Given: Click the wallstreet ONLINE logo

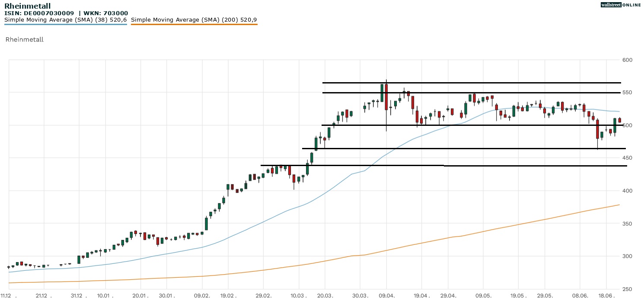Looking at the screenshot, I should pyautogui.click(x=621, y=5).
